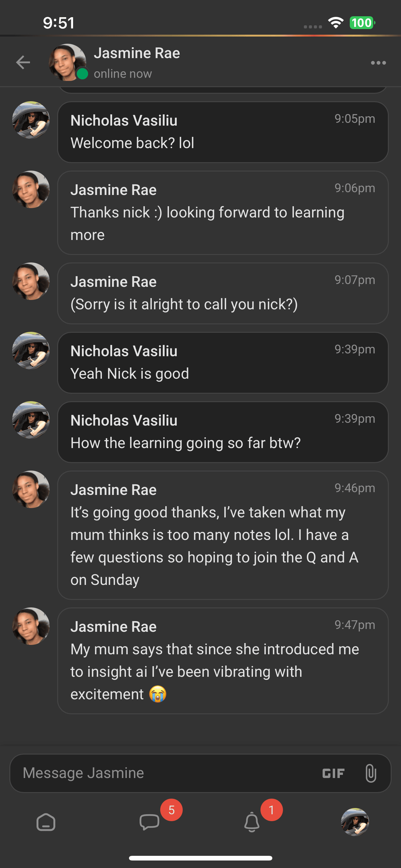Tap Nicholas's avatar beside "Welcome back? lol"
This screenshot has width=401, height=868.
31,120
